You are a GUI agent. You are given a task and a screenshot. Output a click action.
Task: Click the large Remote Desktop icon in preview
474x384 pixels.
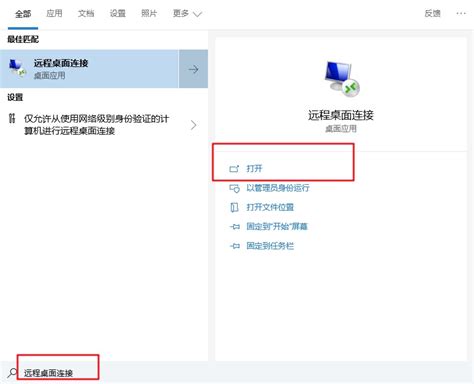[x=341, y=79]
